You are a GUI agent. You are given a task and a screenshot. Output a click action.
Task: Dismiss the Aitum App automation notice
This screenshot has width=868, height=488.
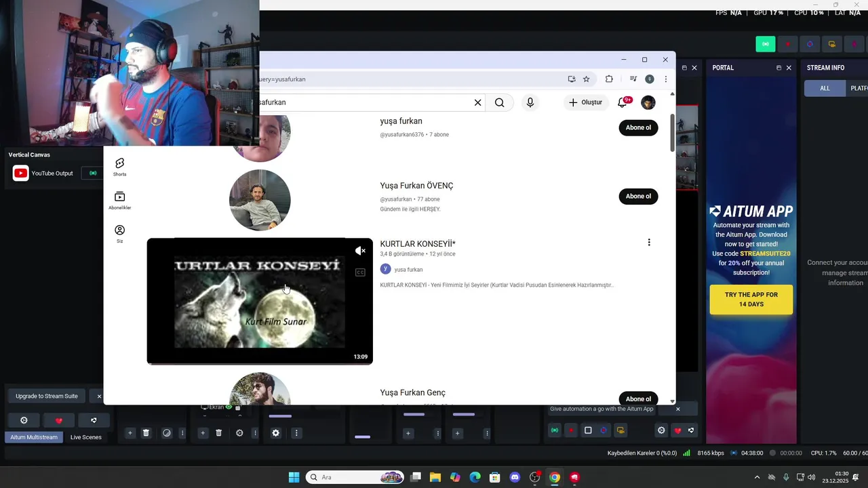(677, 409)
